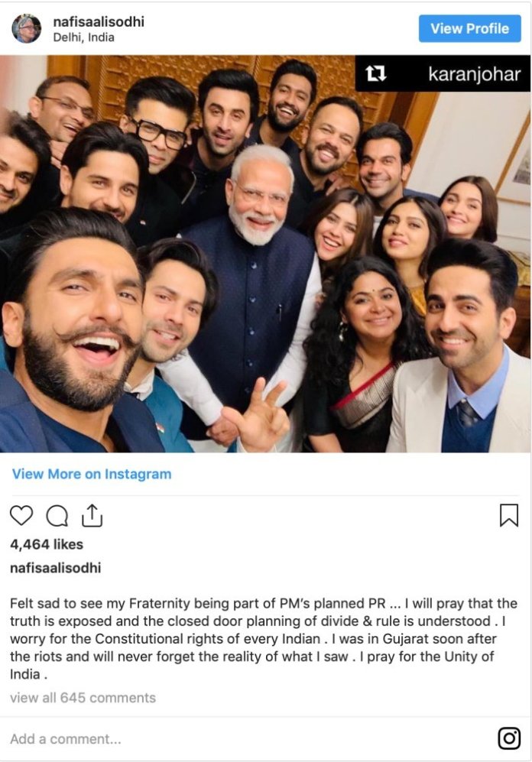Save the post with bookmark icon
The image size is (532, 762).
coord(508,516)
